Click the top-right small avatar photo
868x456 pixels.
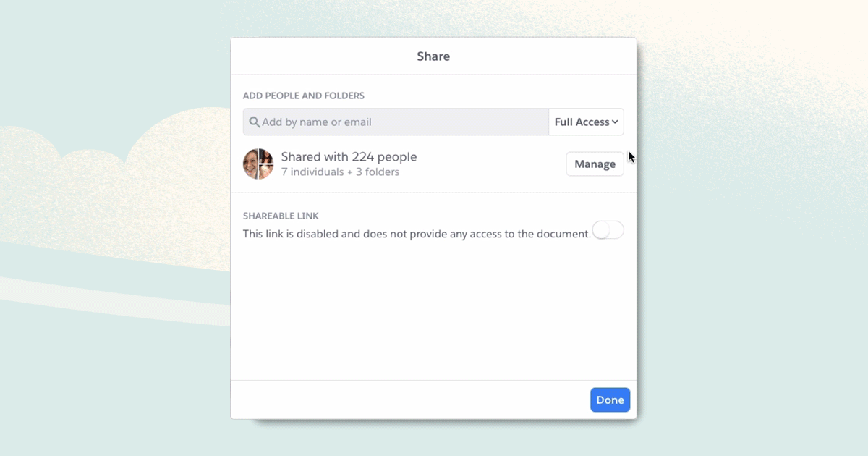point(266,156)
